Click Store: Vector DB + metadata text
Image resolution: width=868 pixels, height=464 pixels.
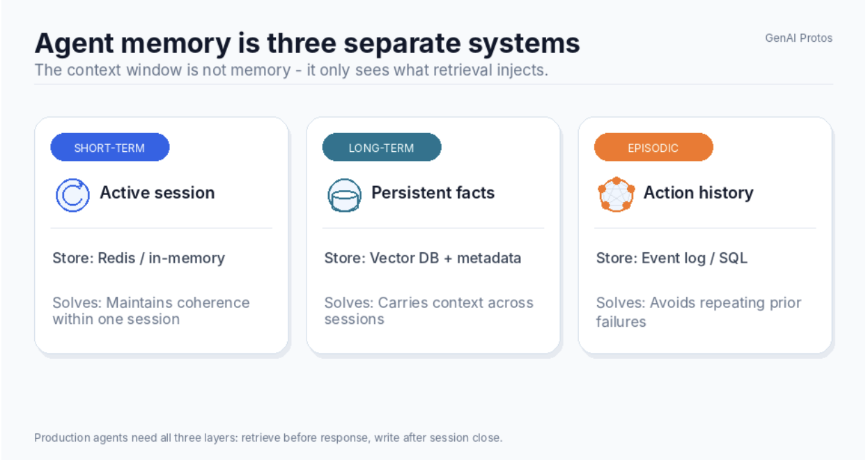click(x=423, y=258)
